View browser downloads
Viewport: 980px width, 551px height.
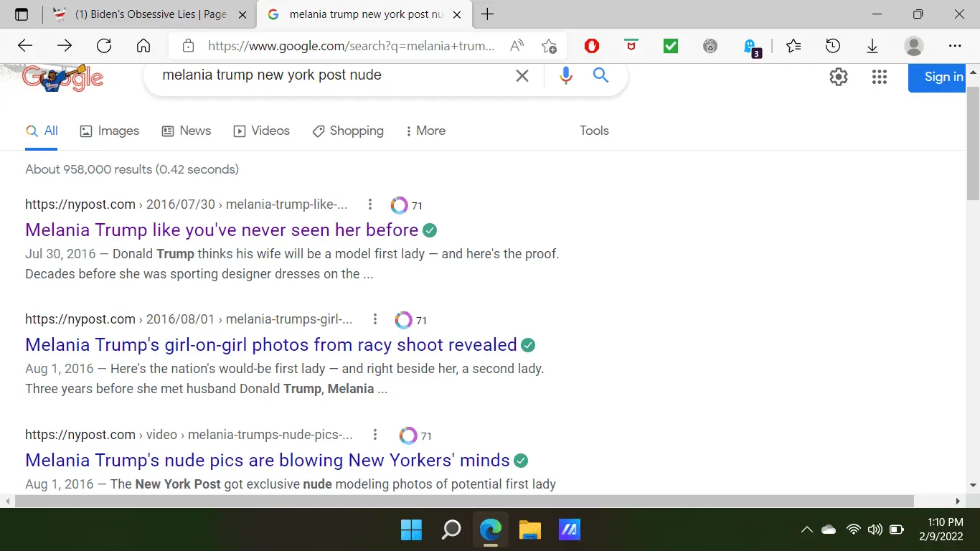click(x=872, y=45)
